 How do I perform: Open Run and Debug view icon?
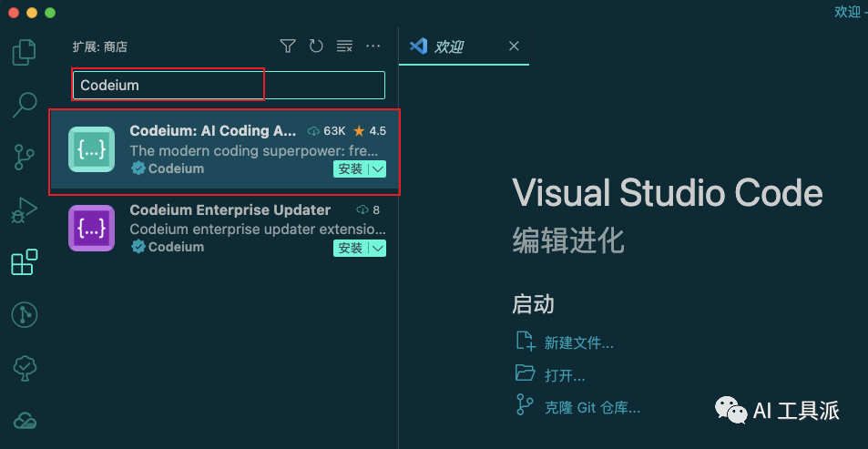[24, 209]
